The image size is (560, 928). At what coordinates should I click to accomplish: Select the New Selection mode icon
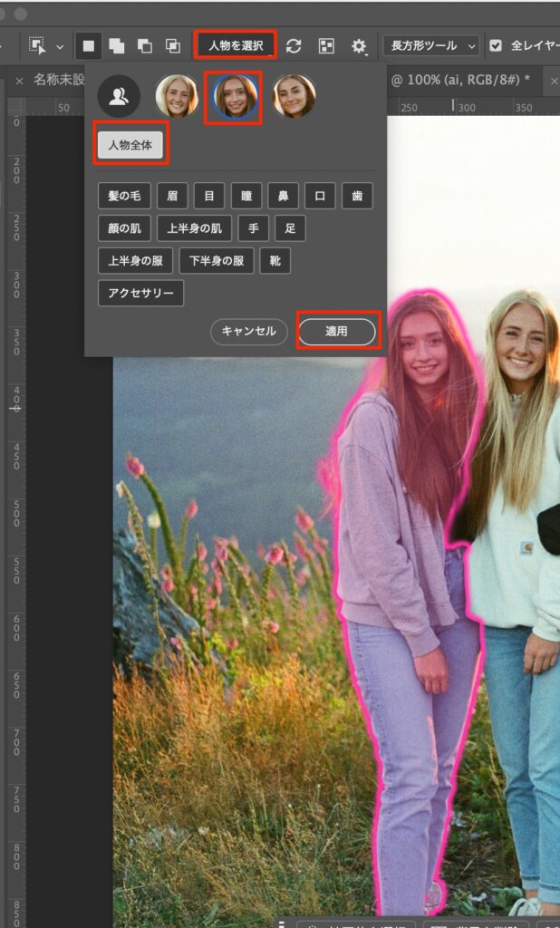click(x=88, y=45)
